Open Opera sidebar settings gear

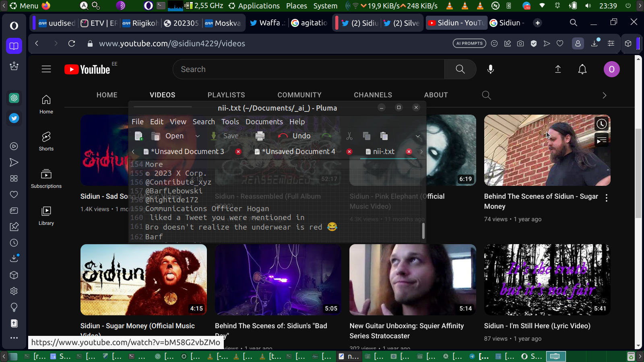pyautogui.click(x=14, y=291)
